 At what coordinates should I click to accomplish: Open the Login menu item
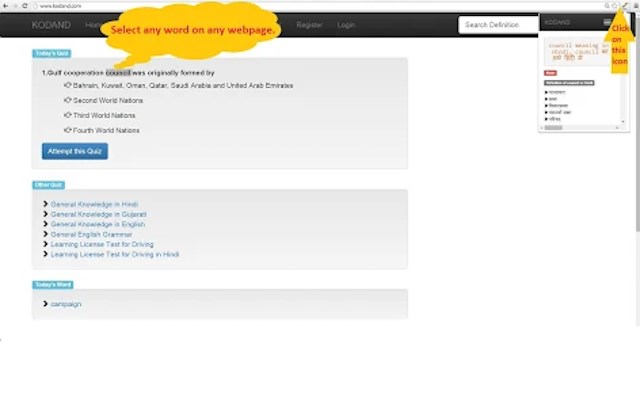click(x=346, y=25)
